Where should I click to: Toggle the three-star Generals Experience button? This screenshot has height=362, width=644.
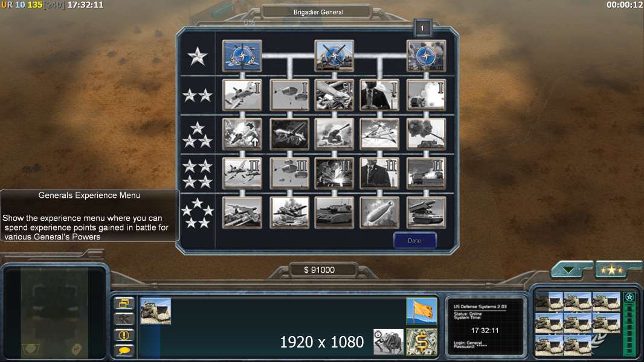[612, 270]
